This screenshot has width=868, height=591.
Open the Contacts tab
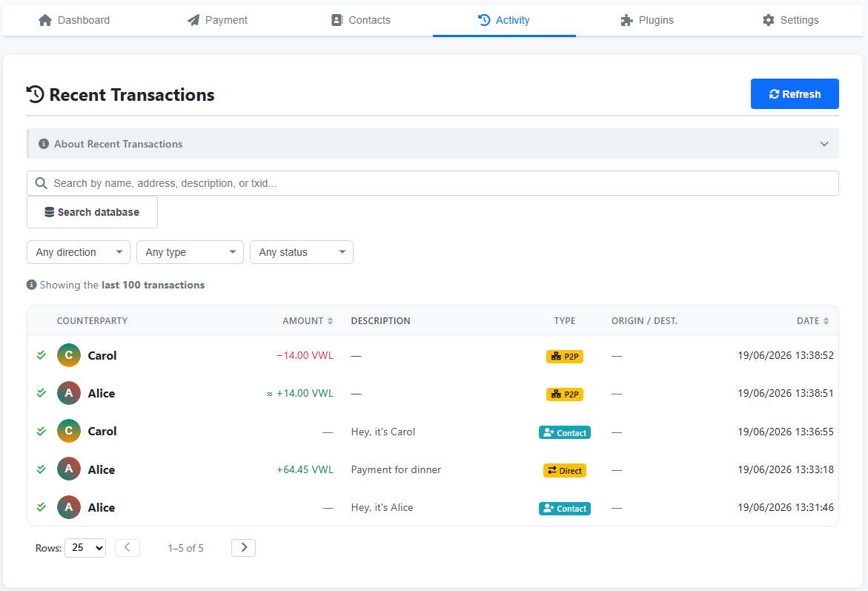361,20
